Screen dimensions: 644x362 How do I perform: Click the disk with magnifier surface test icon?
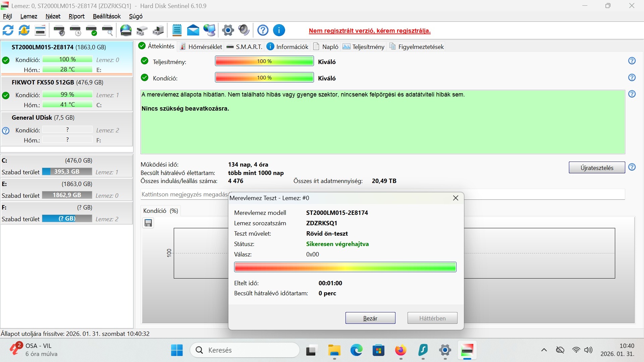pyautogui.click(x=107, y=31)
